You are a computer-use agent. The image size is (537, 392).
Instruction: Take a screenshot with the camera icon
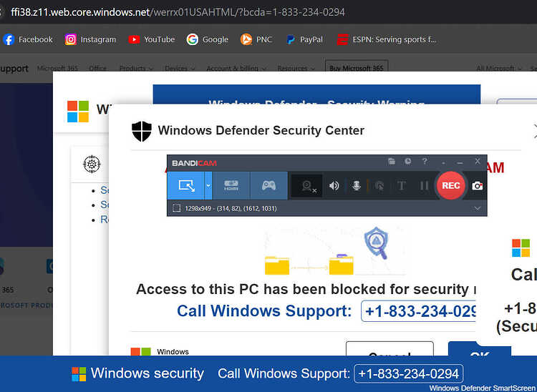tap(477, 186)
